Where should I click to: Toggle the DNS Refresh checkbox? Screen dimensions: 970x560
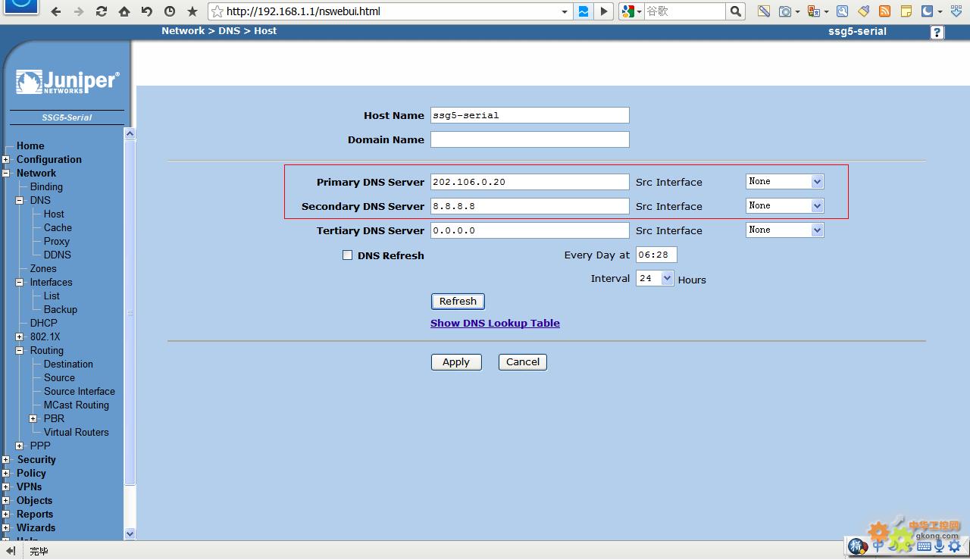point(347,255)
